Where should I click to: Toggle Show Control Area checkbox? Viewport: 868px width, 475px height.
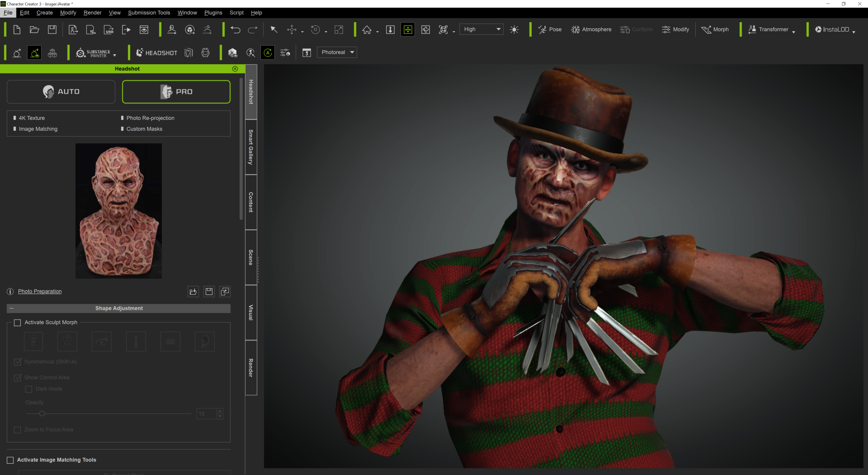click(18, 377)
